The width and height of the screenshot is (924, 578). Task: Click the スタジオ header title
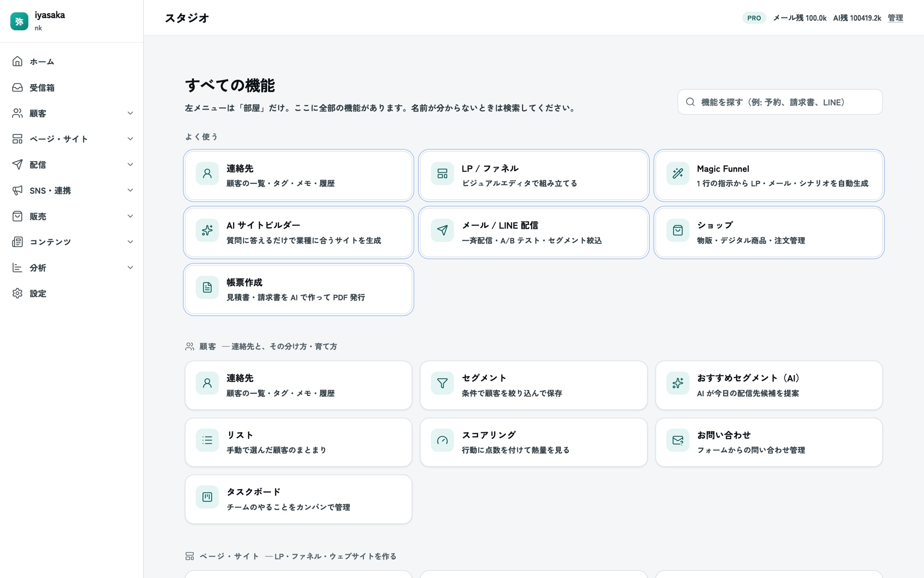(187, 18)
